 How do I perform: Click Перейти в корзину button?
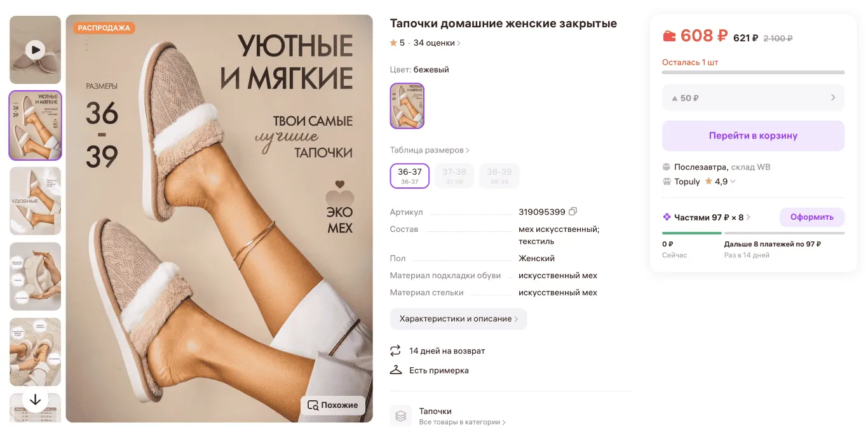point(753,136)
